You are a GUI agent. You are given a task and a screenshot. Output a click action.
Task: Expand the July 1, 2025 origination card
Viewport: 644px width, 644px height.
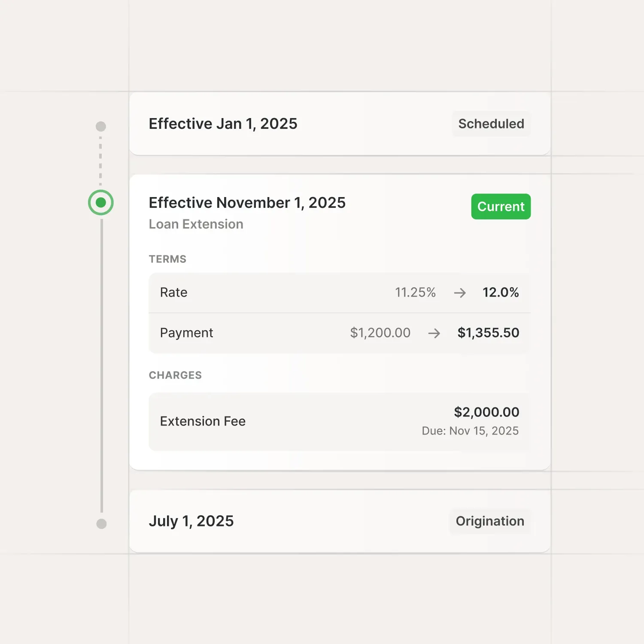pyautogui.click(x=191, y=521)
